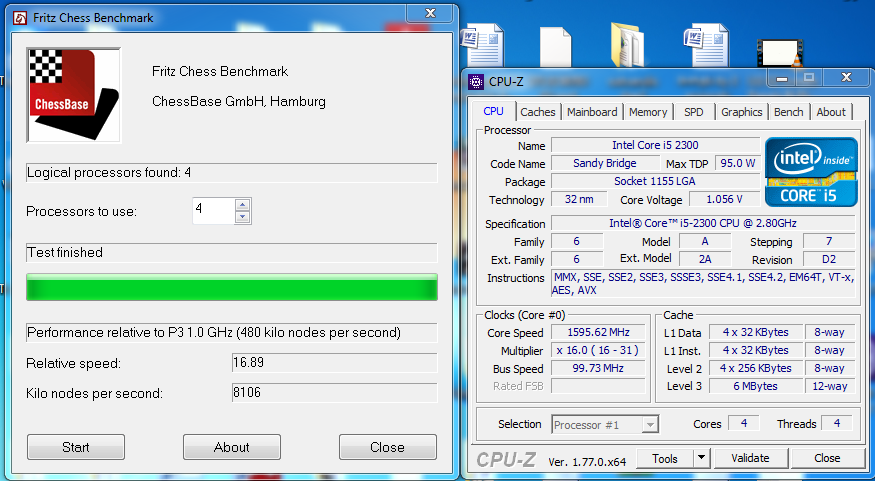Image resolution: width=875 pixels, height=481 pixels.
Task: Click the Kilo nodes per second value 8106
Action: [334, 392]
